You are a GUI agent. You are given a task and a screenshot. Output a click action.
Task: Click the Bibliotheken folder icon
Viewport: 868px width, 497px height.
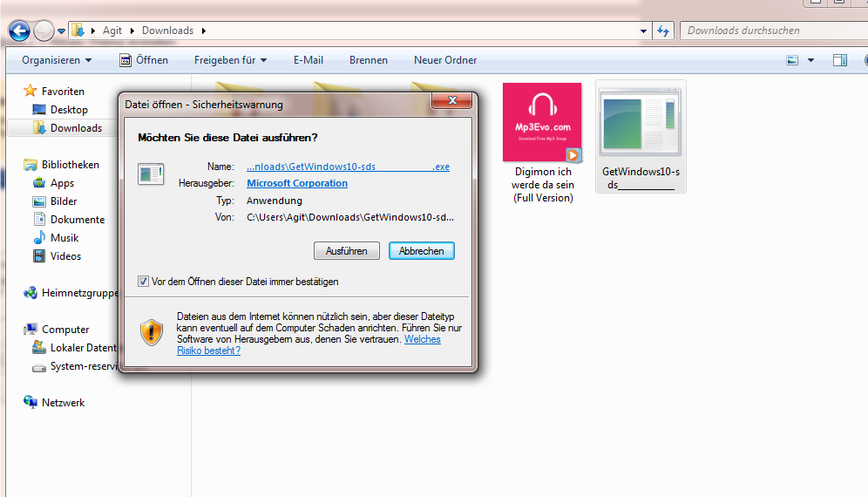coord(31,165)
